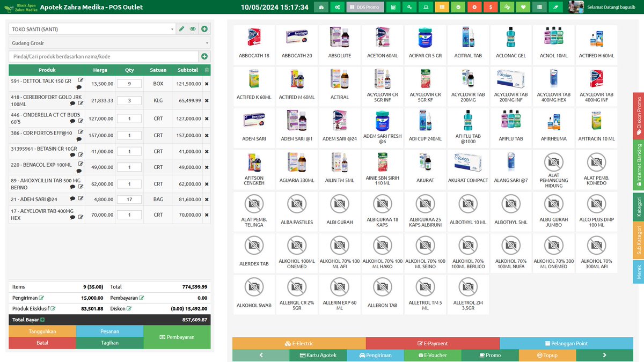
Task: Click the dollar sign icon in top bar
Action: click(x=491, y=8)
